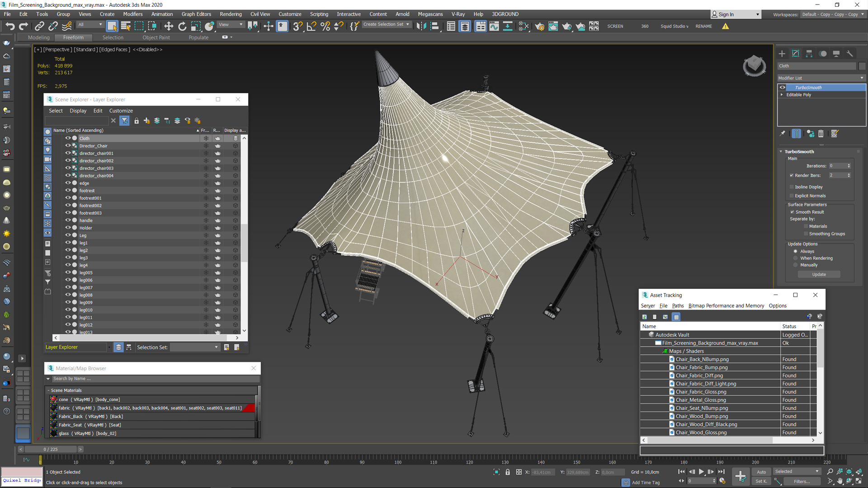Click the Select by Name icon

[126, 26]
